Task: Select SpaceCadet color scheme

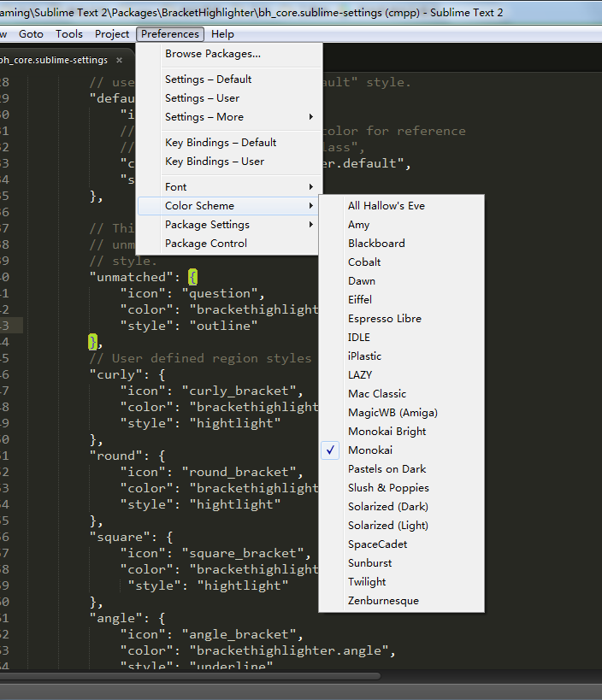Action: 402,544
